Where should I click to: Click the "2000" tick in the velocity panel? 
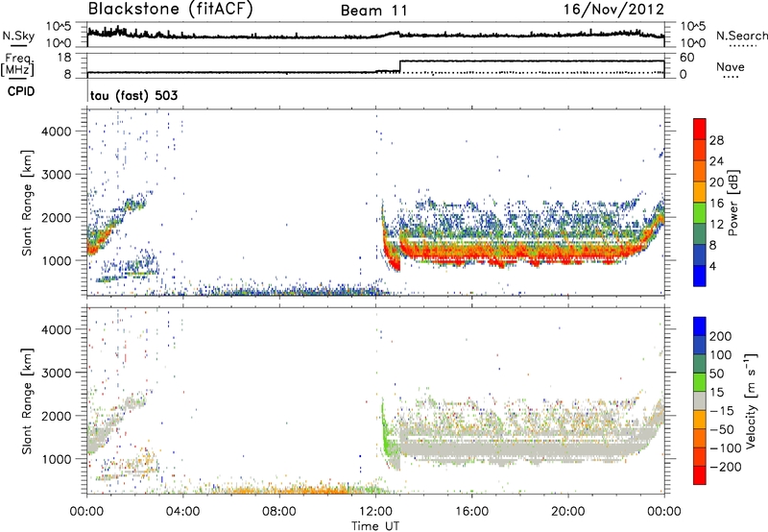(x=57, y=416)
